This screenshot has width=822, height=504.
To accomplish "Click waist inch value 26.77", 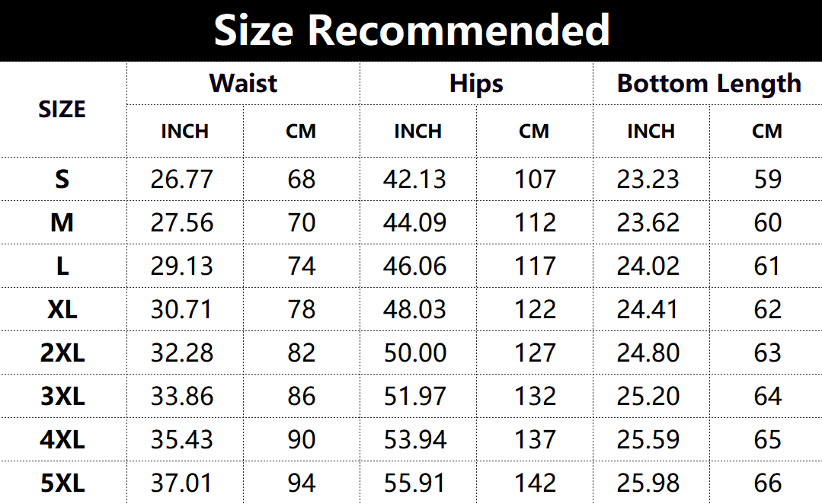I will [182, 179].
